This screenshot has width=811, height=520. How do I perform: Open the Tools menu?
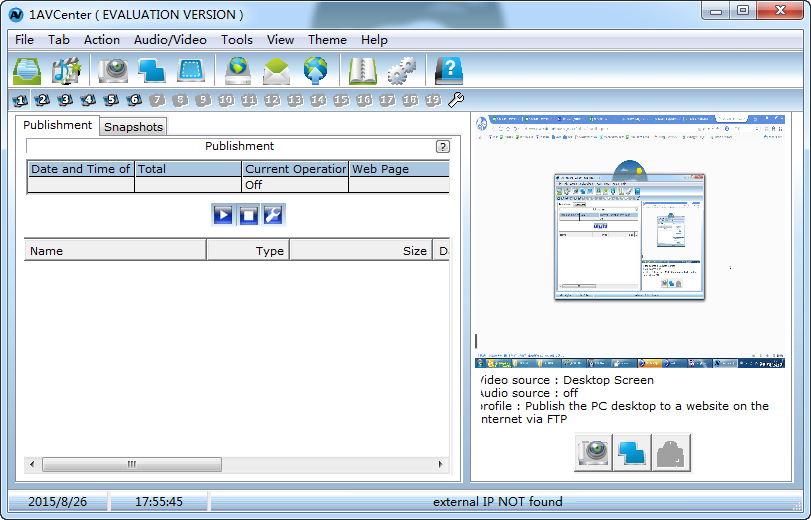[x=237, y=40]
